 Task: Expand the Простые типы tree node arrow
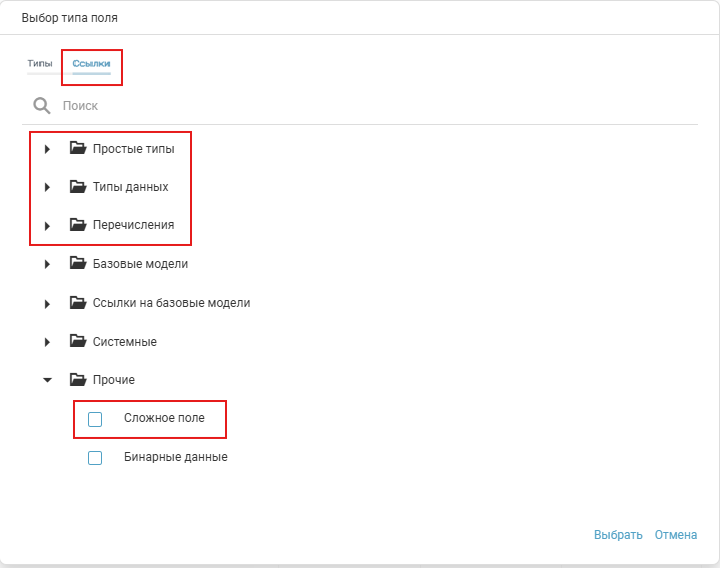[x=47, y=149]
